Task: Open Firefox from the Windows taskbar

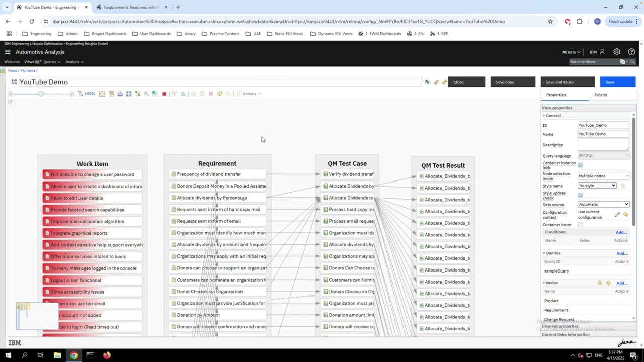Action: click(107, 355)
